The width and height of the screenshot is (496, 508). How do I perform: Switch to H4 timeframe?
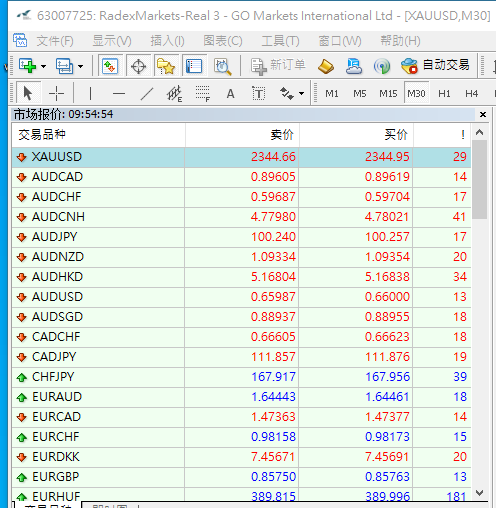click(x=472, y=94)
